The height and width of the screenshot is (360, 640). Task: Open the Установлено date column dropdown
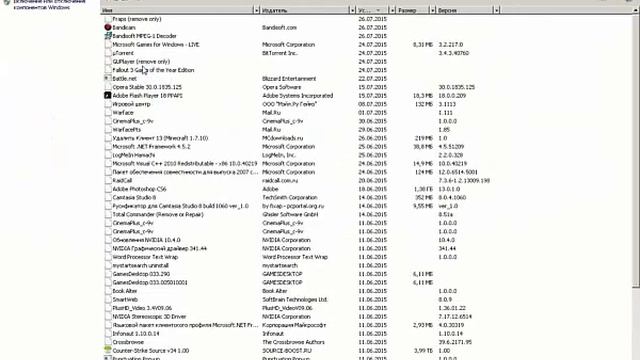(392, 10)
